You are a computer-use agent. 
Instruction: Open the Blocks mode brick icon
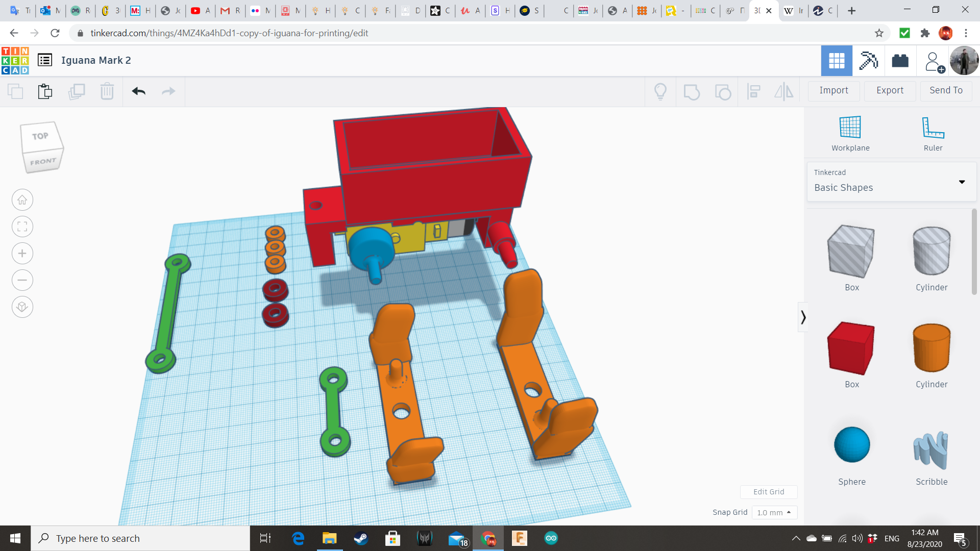(900, 61)
